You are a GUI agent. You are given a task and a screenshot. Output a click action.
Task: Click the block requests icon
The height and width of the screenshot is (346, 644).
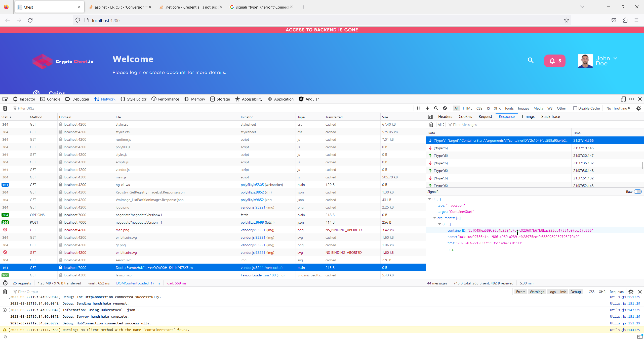[x=445, y=108]
